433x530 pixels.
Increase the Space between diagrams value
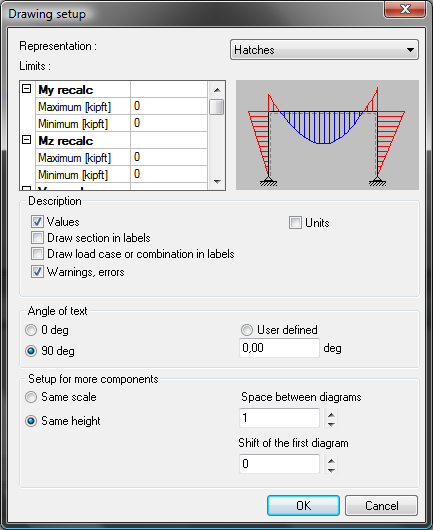332,414
